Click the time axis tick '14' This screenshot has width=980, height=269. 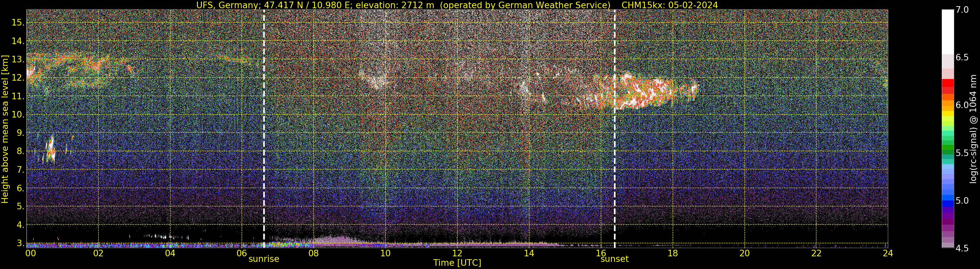(x=529, y=253)
